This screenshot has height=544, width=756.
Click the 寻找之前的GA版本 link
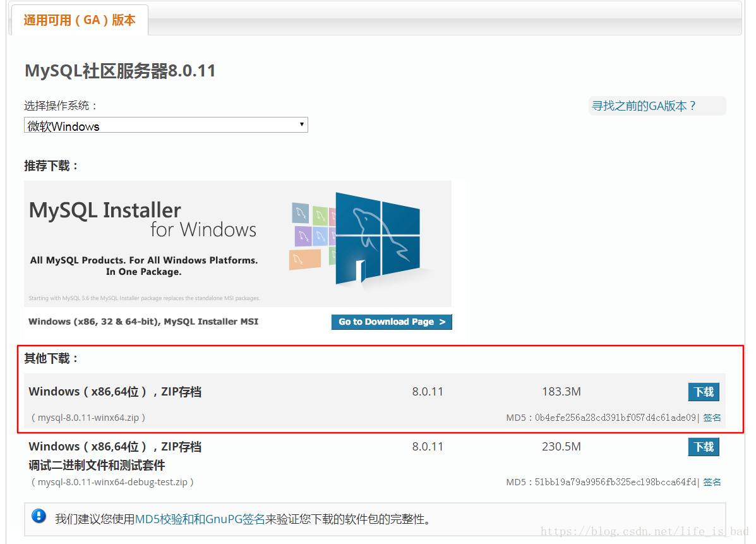pyautogui.click(x=644, y=106)
